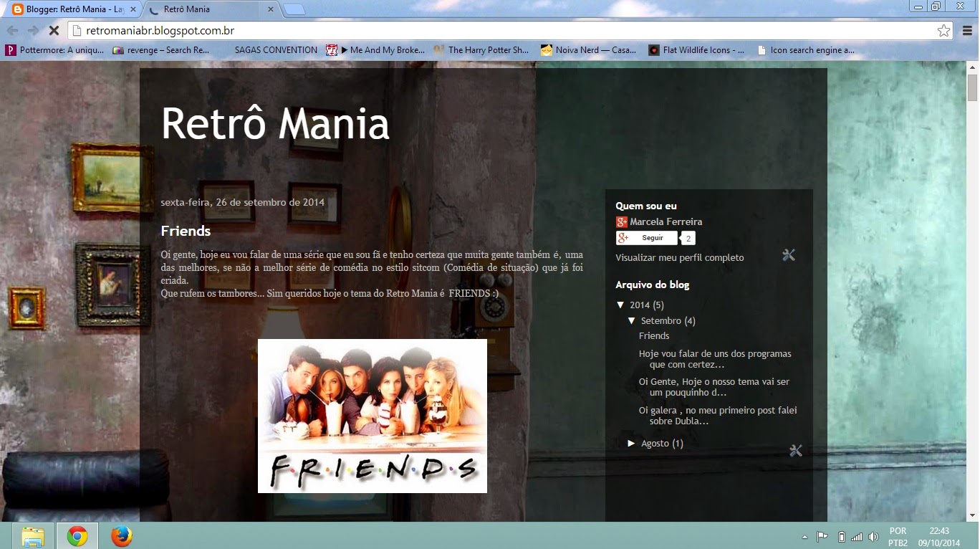
Task: Collapse the Setembro archive triangle
Action: 632,320
